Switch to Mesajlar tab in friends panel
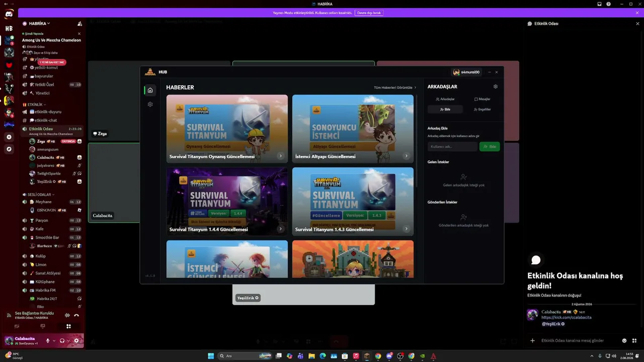 (x=482, y=99)
